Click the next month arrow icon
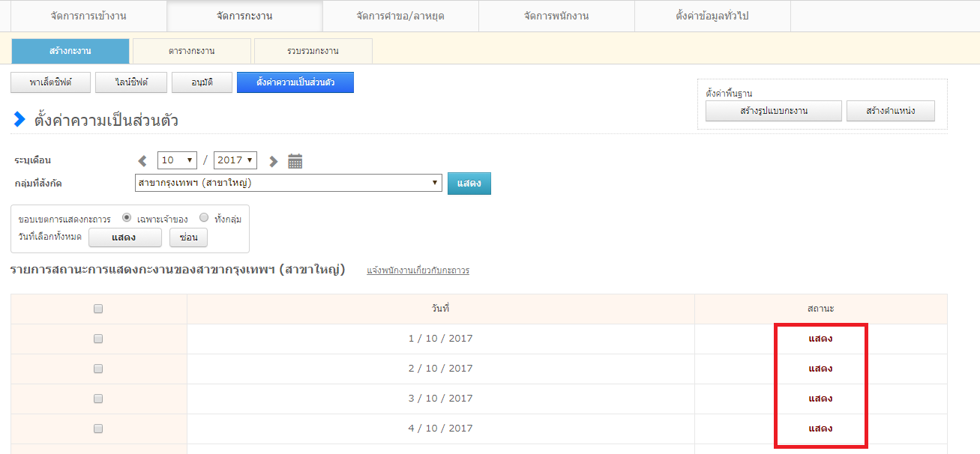This screenshot has height=454, width=980. [x=273, y=160]
